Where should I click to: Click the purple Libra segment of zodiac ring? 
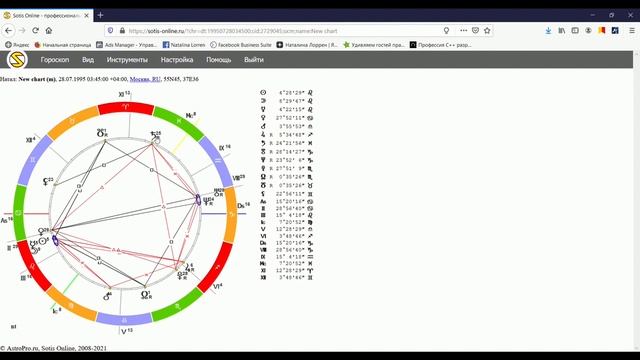pyautogui.click(x=124, y=320)
